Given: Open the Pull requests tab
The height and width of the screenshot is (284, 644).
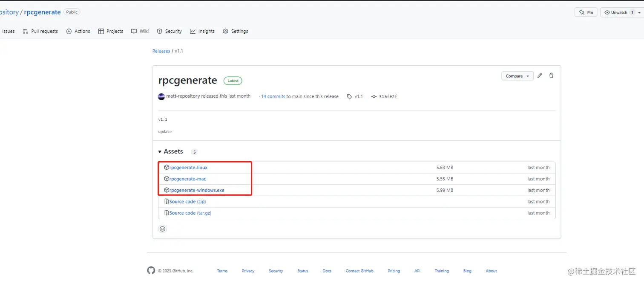Looking at the screenshot, I should coord(40,31).
